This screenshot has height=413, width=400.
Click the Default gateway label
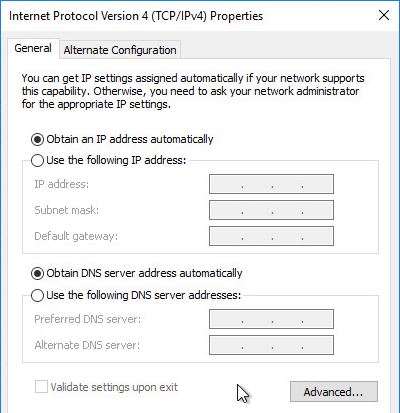tap(76, 236)
